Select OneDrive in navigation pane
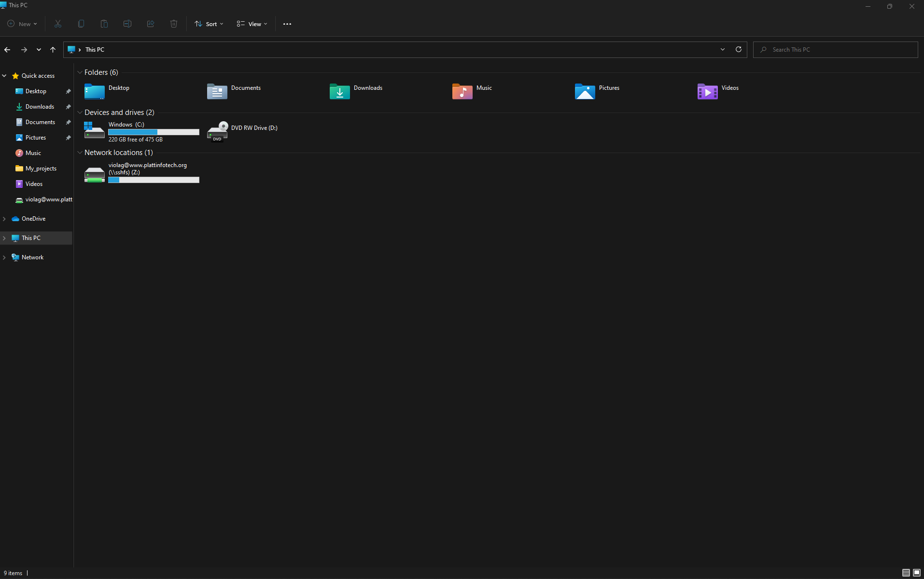The height and width of the screenshot is (579, 924). click(33, 219)
